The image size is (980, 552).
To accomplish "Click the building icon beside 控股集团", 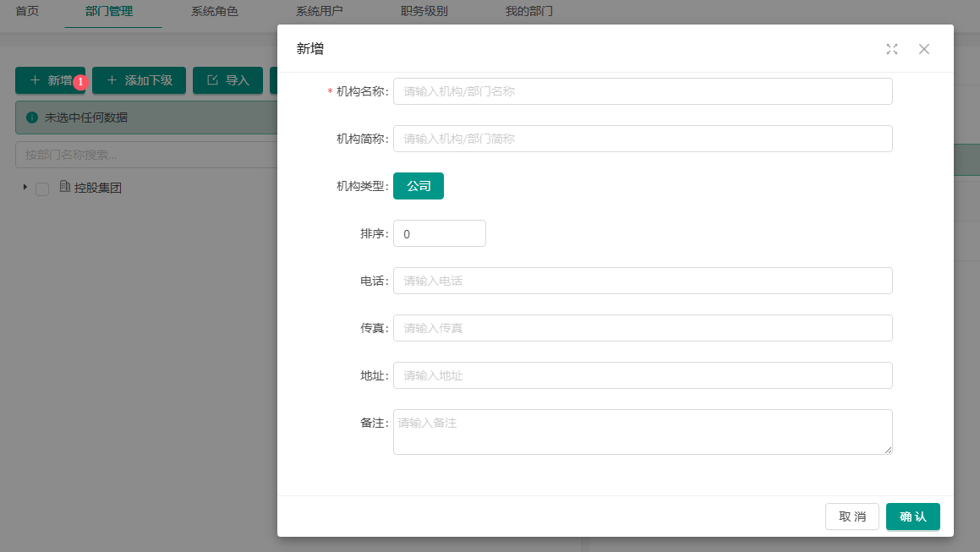I will 65,188.
